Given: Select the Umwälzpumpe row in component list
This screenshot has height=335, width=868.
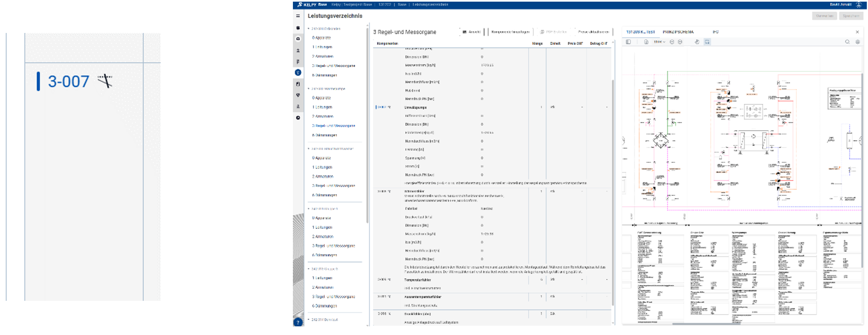Looking at the screenshot, I should point(415,107).
